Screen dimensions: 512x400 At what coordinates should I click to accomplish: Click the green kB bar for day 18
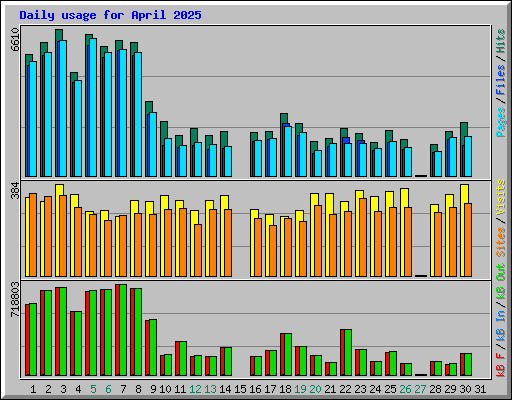[x=288, y=355]
